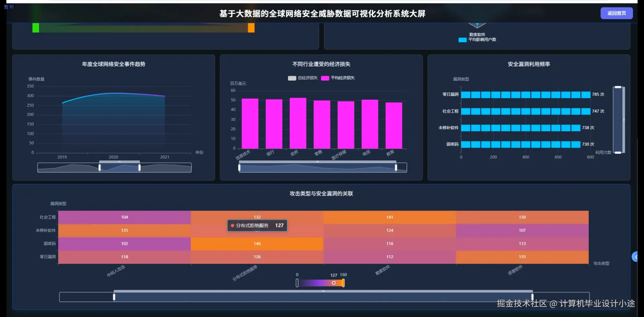Click the 暂停 link in top-left corner
Screen dimensions: 644x317
[9, 7]
